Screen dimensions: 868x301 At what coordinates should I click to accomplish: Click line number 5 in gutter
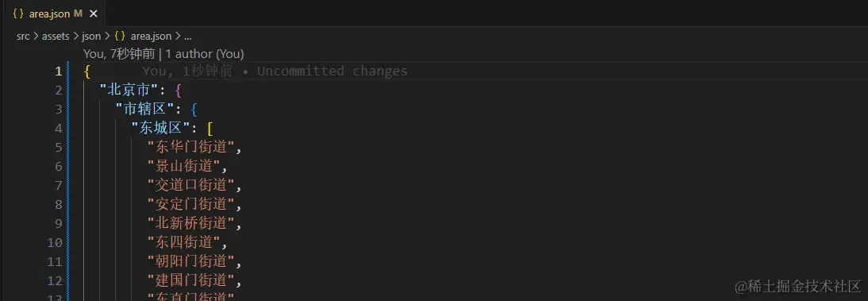tap(58, 147)
